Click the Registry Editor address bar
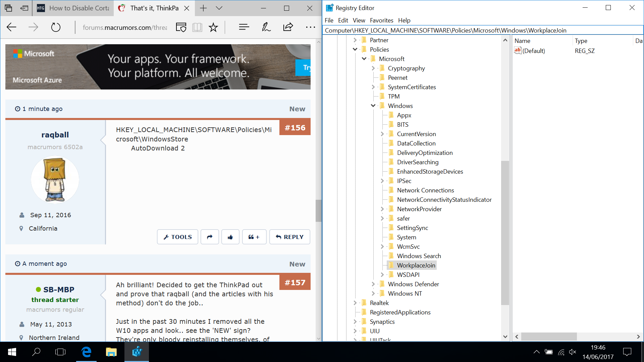The height and width of the screenshot is (362, 644). pos(482,30)
